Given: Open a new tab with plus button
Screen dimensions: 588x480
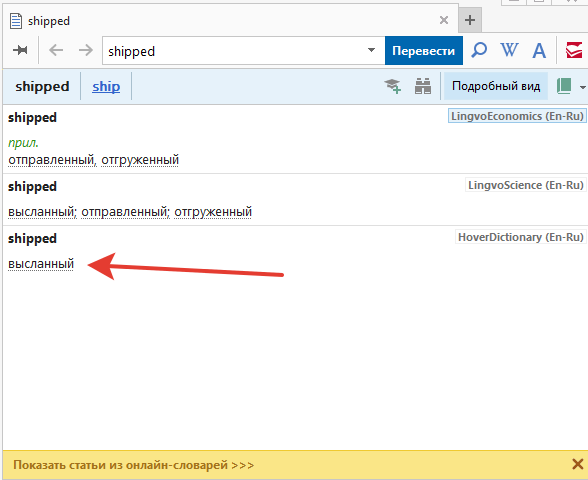Looking at the screenshot, I should click(x=470, y=20).
